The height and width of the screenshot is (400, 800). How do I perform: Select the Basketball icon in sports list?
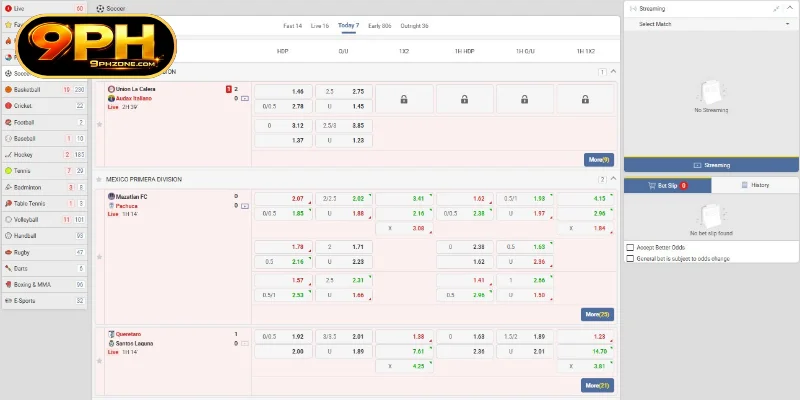tap(8, 90)
